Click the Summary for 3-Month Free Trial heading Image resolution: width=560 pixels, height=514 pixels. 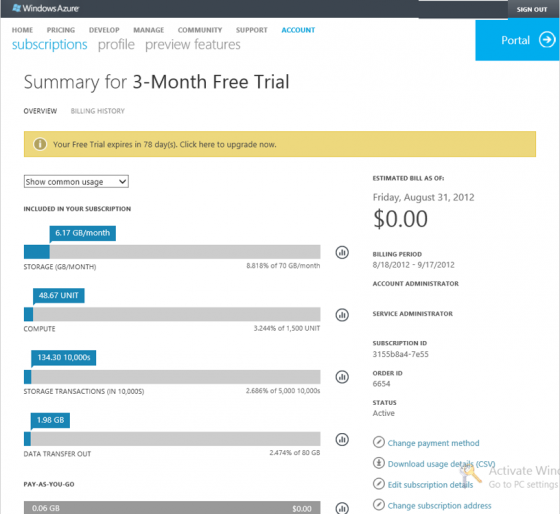(156, 82)
